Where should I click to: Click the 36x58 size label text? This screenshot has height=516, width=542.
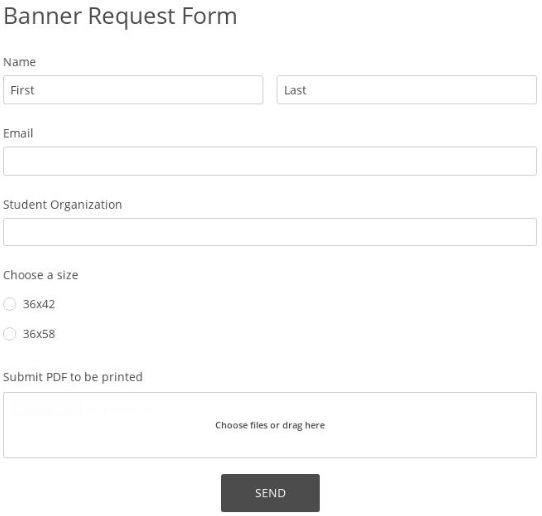pos(39,334)
